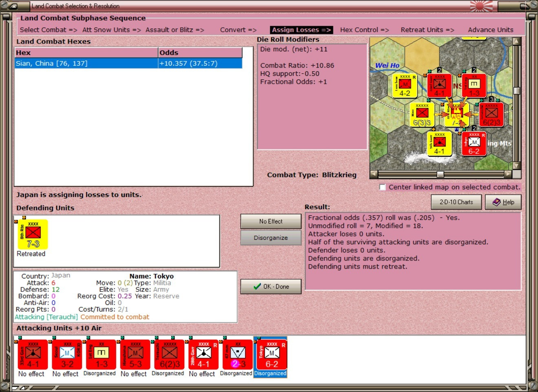Open the 2-D-10 Charts
The height and width of the screenshot is (392, 538).
pos(456,202)
